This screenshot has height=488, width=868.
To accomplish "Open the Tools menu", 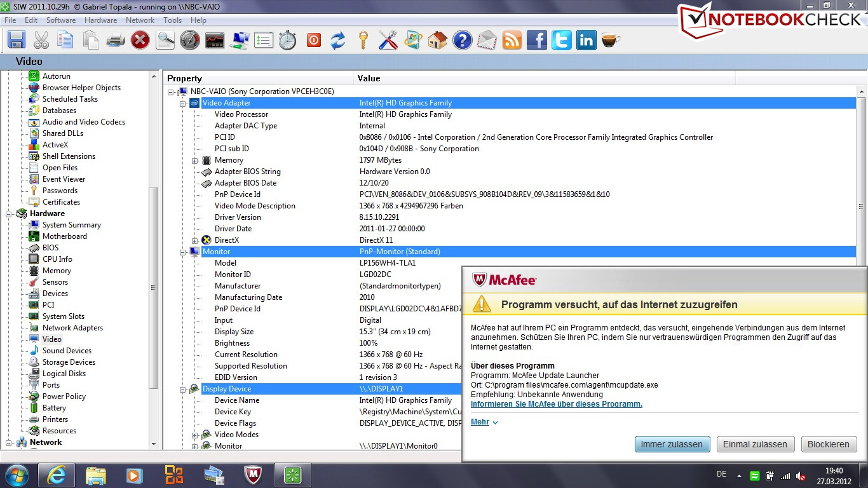I will [x=172, y=20].
